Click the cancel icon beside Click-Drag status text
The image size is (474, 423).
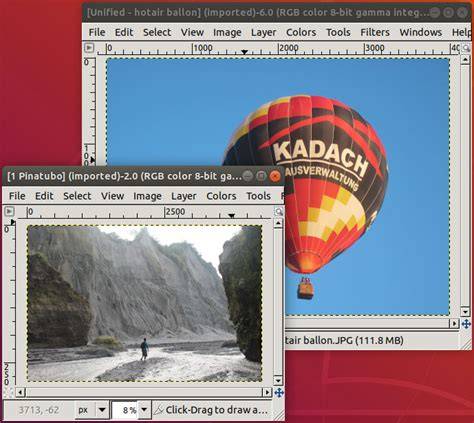click(159, 410)
